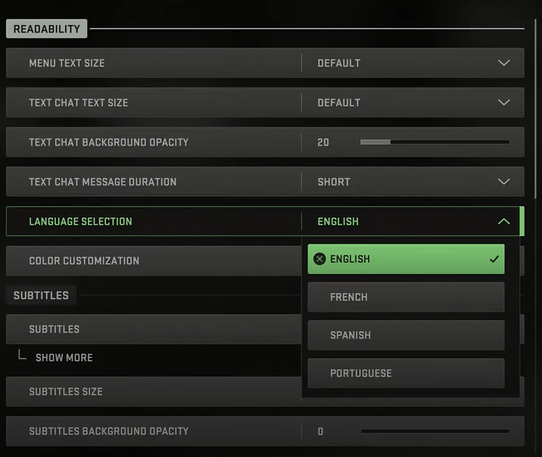Open the Subtitles Size setting row
The image size is (542, 457).
(153, 391)
